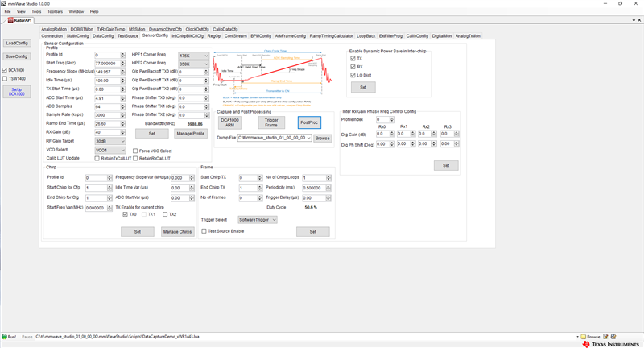Click the RX Gain (dB) stepper arrows
Viewport: 644px width, 348px height.
(123, 132)
